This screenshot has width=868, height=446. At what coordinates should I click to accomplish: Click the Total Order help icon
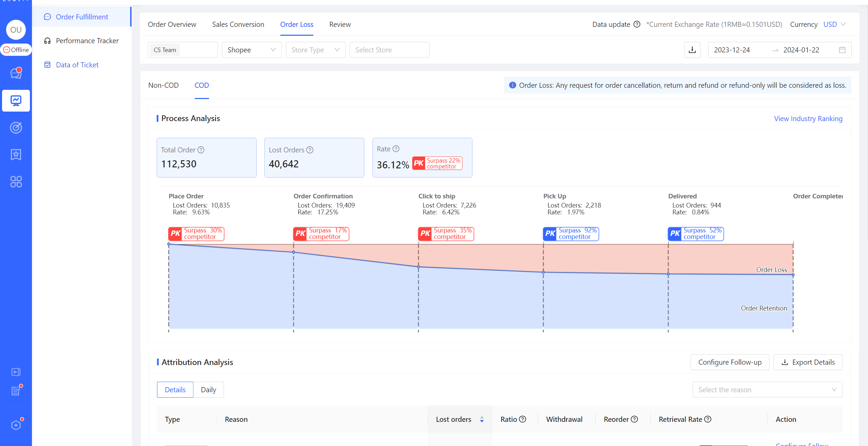pos(201,150)
